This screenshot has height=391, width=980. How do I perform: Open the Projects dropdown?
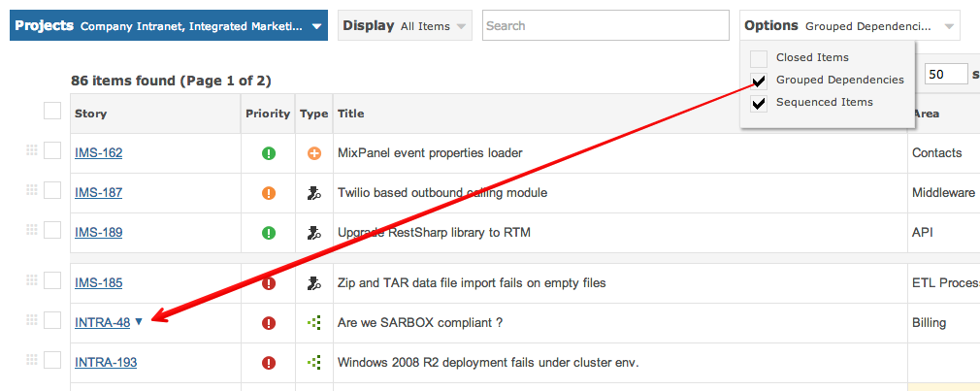169,26
